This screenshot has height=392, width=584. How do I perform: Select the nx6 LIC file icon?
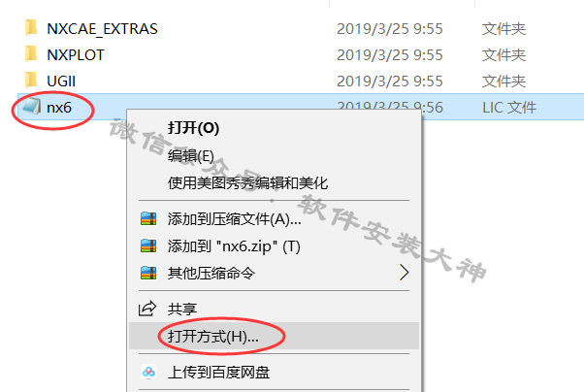pos(31,107)
